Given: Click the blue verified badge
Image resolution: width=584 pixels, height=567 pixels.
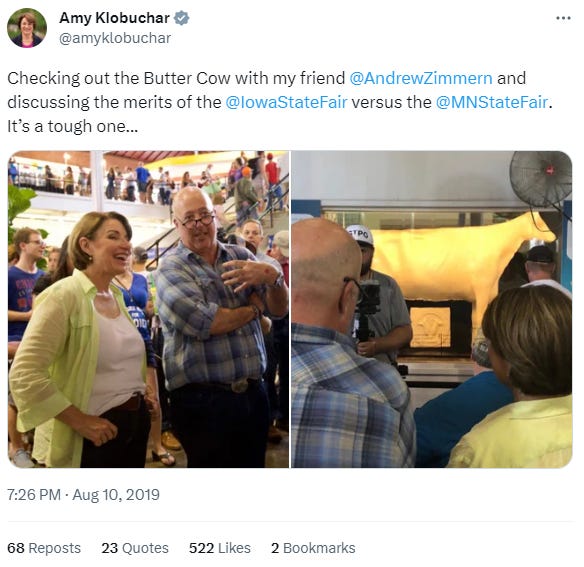Looking at the screenshot, I should tap(181, 18).
